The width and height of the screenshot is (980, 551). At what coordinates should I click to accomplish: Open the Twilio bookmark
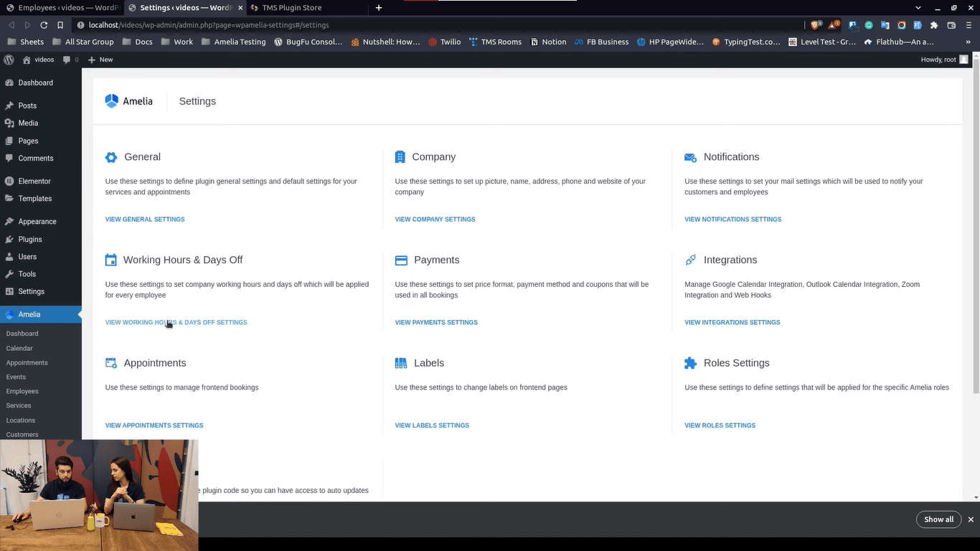click(x=444, y=42)
